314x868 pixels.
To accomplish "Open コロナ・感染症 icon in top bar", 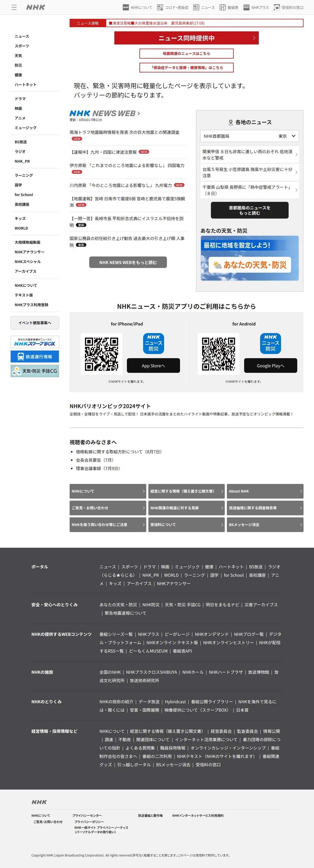I will click(173, 7).
